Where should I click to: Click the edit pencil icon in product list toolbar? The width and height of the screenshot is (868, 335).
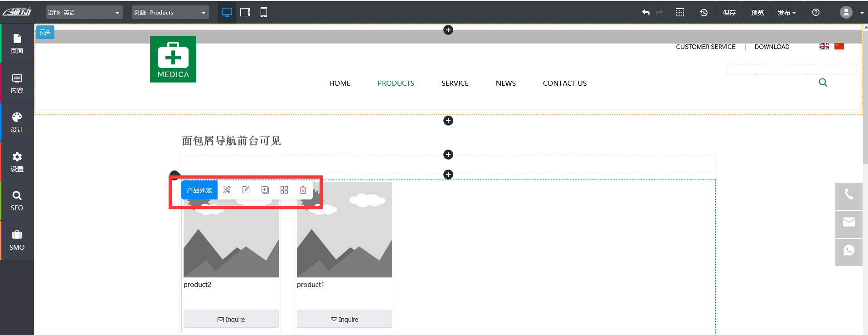pos(246,190)
